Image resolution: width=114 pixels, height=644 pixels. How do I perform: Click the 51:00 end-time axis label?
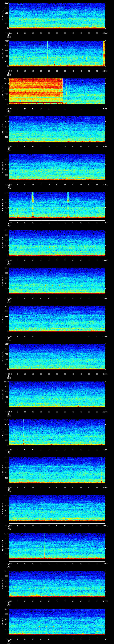click(105, 260)
